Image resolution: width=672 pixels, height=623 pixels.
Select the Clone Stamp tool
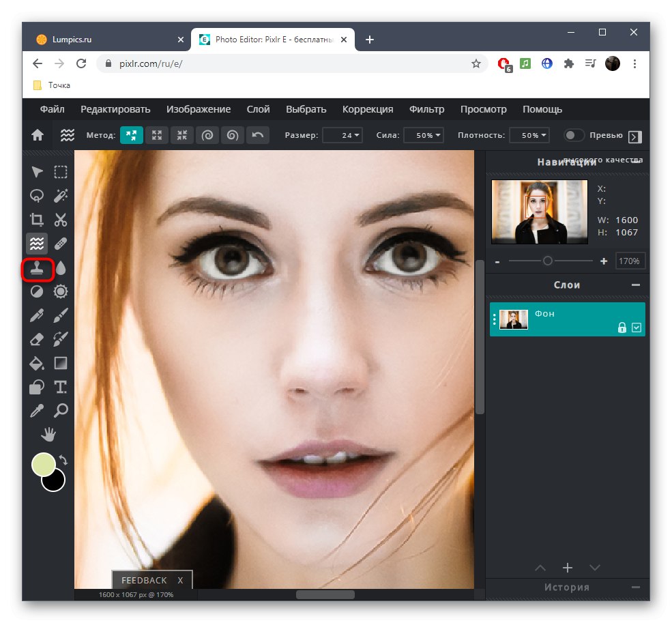(38, 269)
